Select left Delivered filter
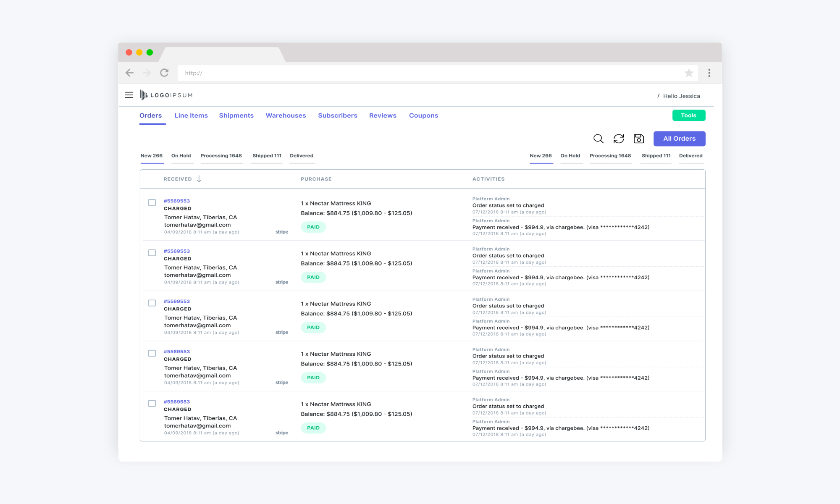 [x=302, y=156]
